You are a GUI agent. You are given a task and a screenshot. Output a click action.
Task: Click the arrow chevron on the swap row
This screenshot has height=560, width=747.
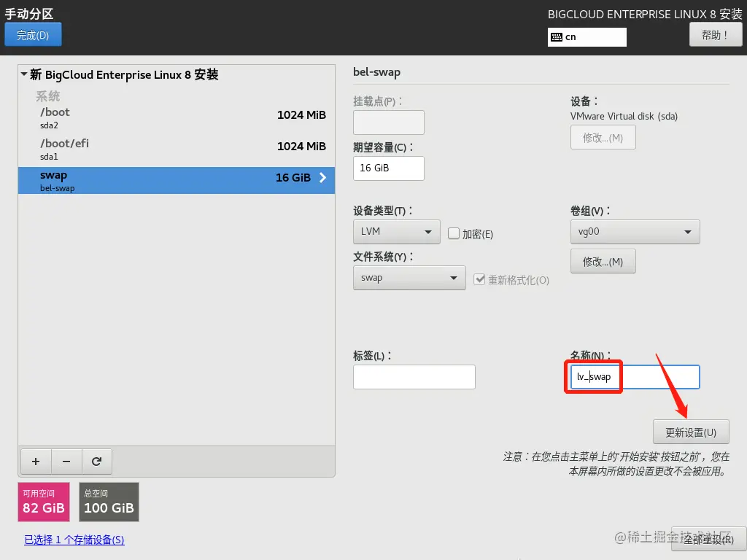tap(322, 178)
